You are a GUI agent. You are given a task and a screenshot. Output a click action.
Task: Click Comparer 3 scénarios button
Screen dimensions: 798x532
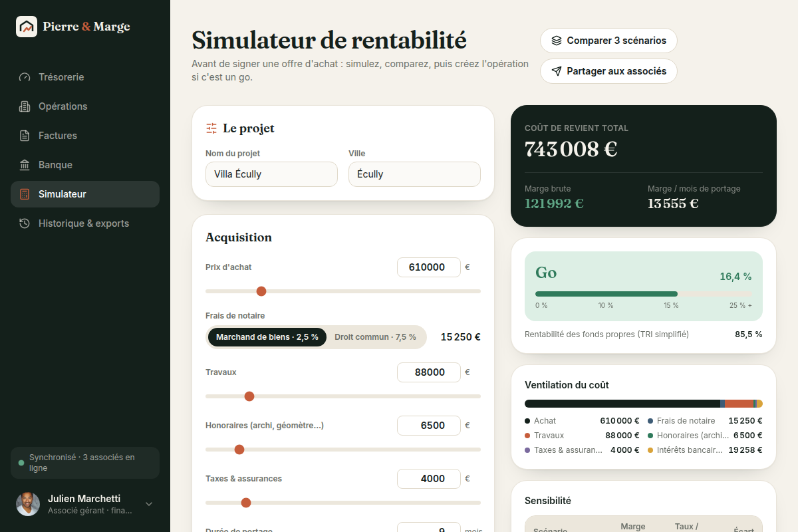pyautogui.click(x=608, y=41)
